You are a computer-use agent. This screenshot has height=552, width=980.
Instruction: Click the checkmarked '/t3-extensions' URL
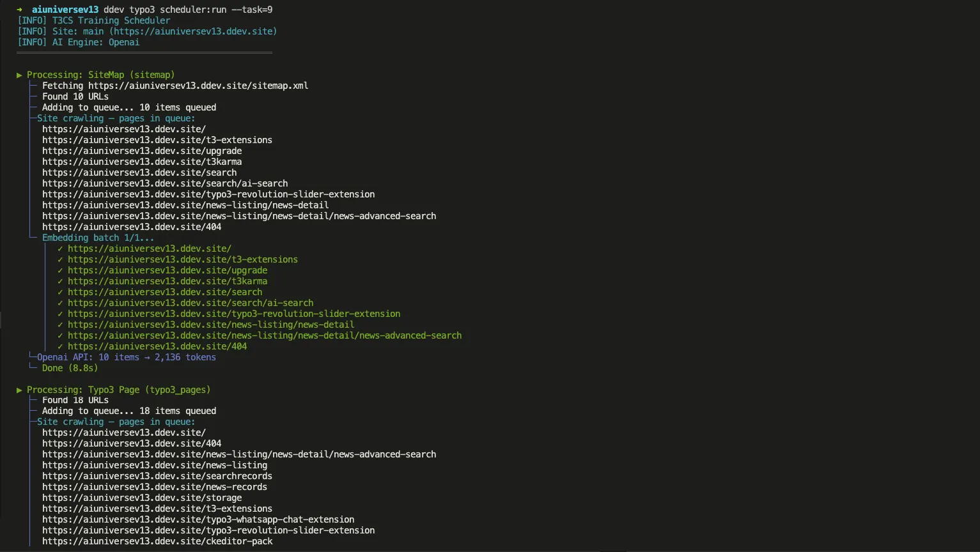click(183, 259)
